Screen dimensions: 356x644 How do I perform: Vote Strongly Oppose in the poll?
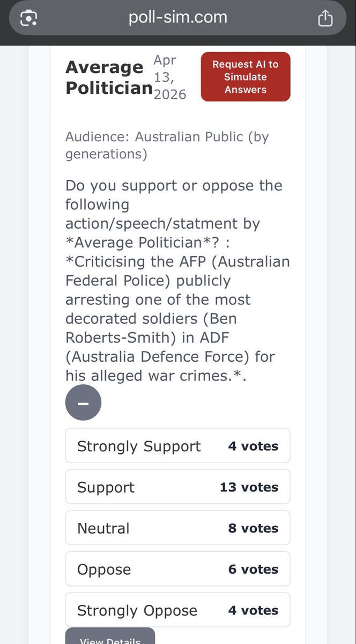[177, 610]
